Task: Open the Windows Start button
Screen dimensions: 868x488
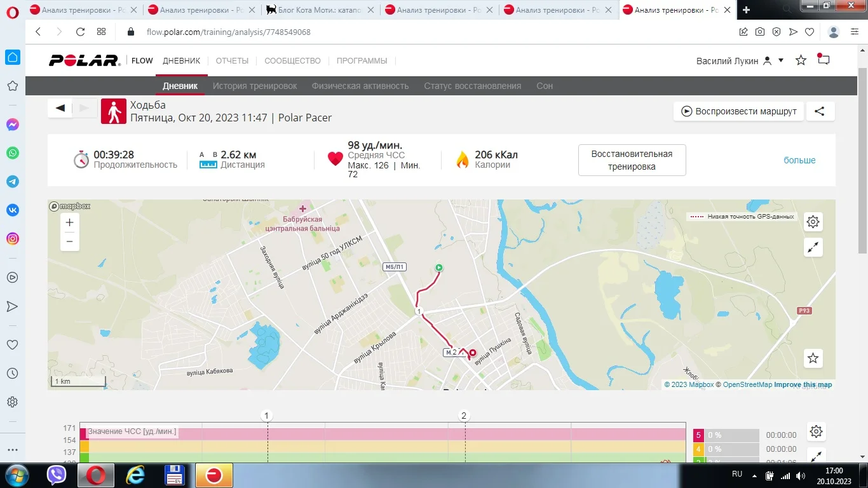Action: coord(17,475)
